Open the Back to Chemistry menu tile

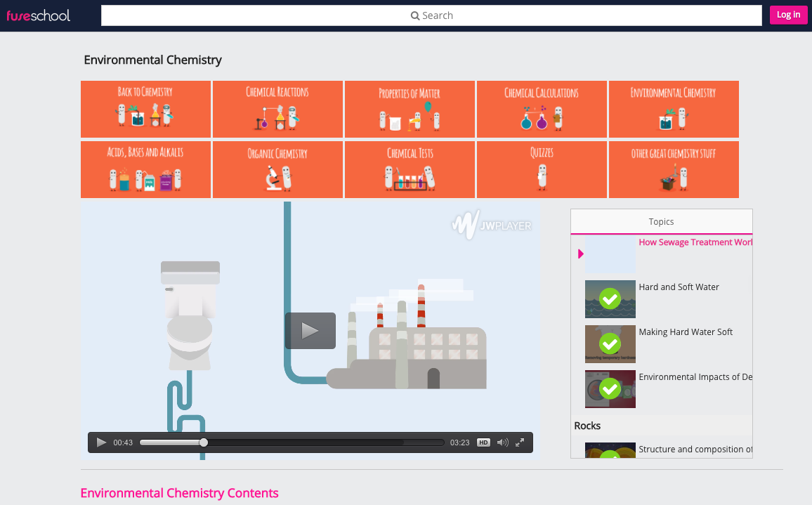pos(145,109)
